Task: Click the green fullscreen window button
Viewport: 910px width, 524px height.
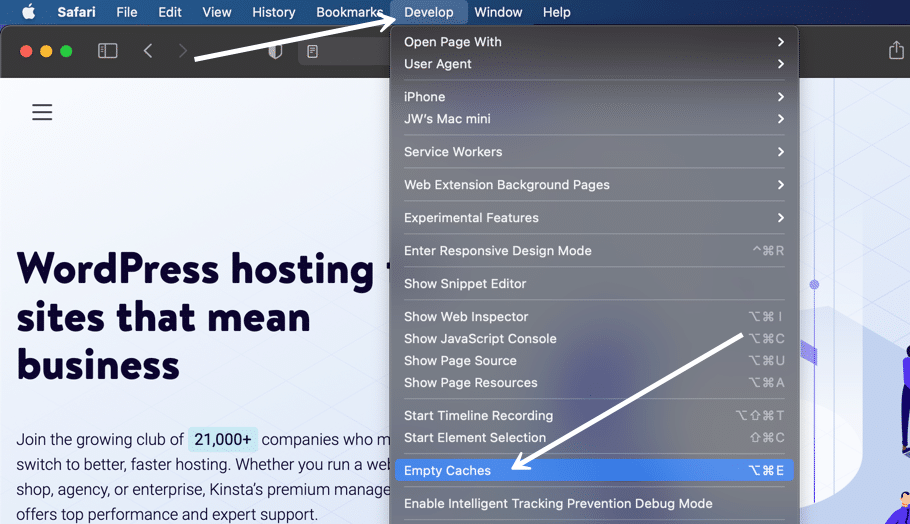Action: [x=66, y=51]
